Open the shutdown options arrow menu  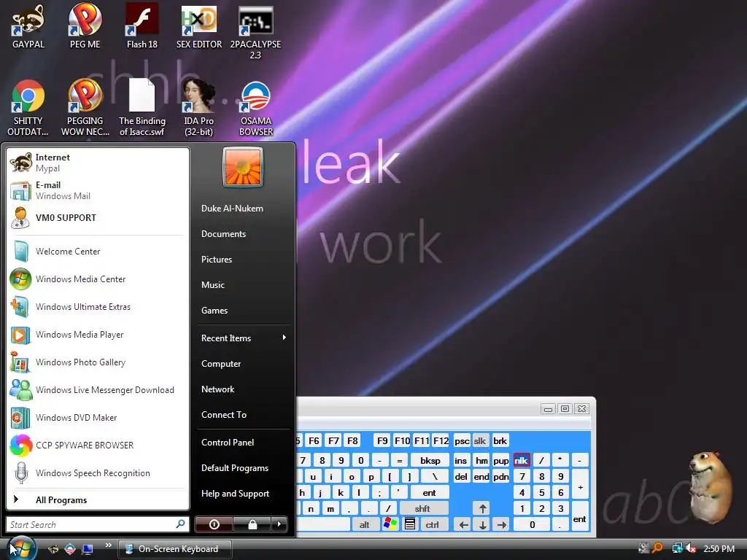pyautogui.click(x=279, y=524)
